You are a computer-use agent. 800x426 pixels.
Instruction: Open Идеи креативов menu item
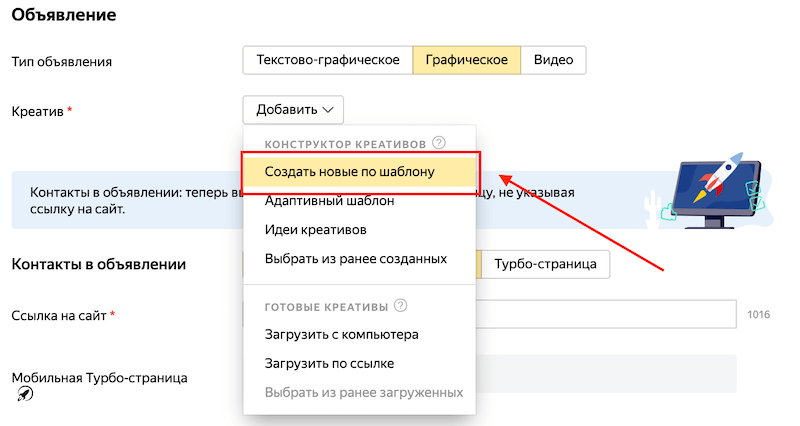(x=315, y=229)
